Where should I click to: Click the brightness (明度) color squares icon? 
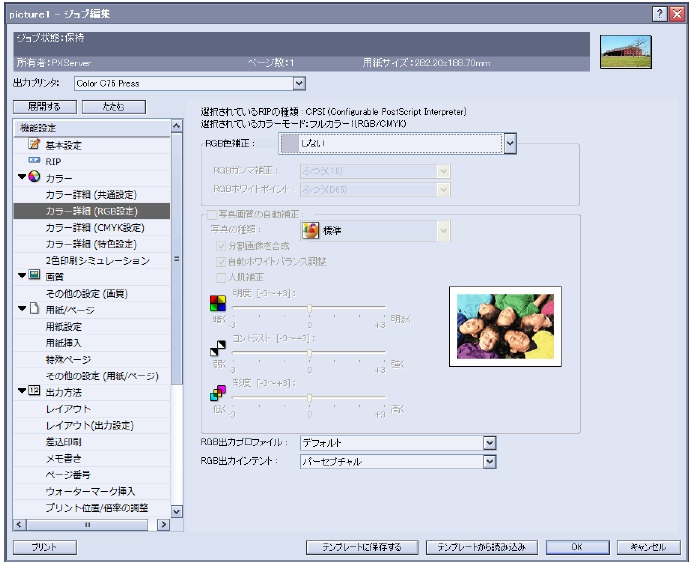(x=213, y=303)
